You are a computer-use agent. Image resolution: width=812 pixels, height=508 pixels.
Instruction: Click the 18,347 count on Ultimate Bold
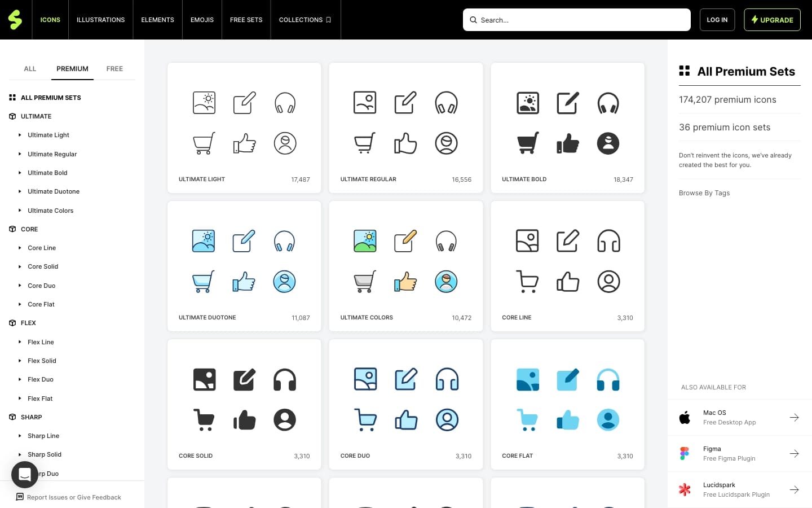(623, 179)
